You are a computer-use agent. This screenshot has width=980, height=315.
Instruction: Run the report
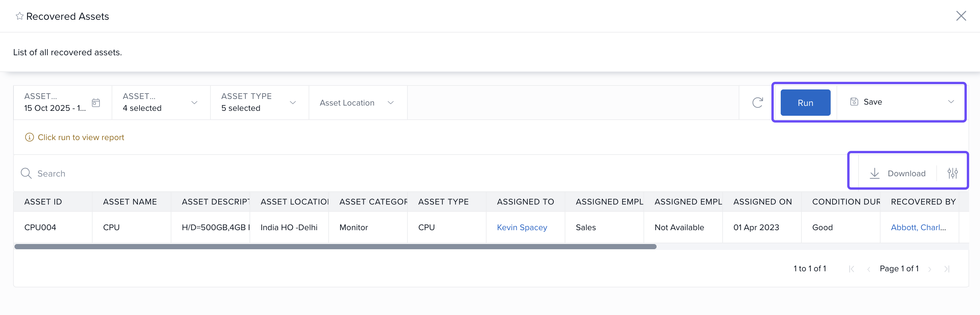[x=805, y=103]
